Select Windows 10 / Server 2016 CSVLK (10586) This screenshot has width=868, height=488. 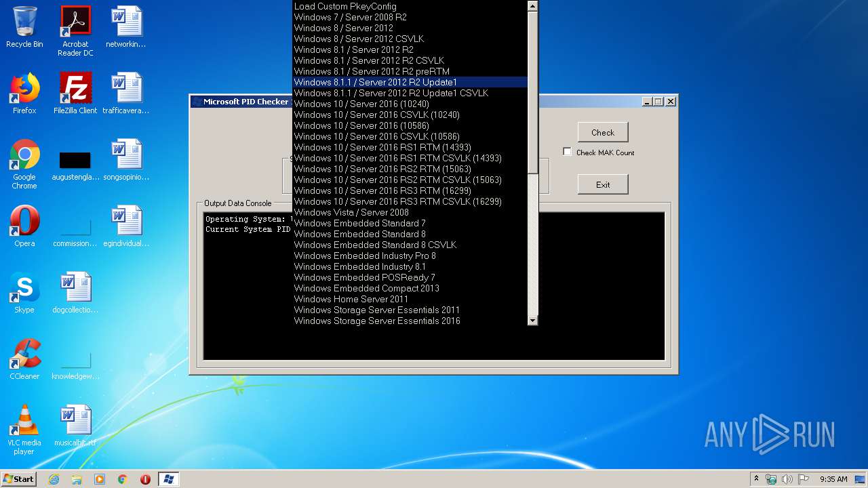[410, 136]
